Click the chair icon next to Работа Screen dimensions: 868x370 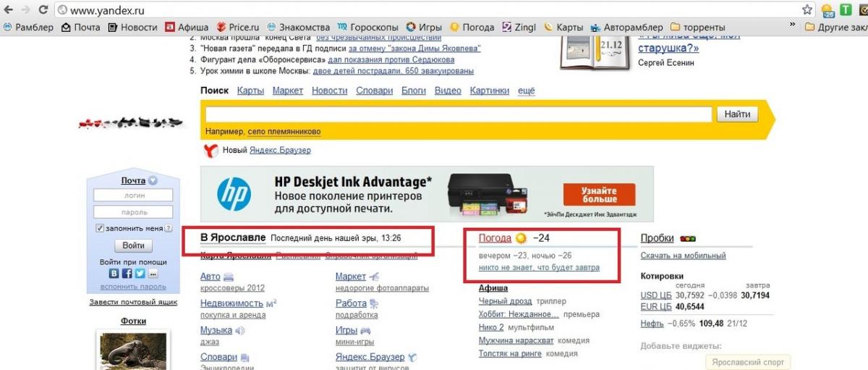[x=373, y=304]
